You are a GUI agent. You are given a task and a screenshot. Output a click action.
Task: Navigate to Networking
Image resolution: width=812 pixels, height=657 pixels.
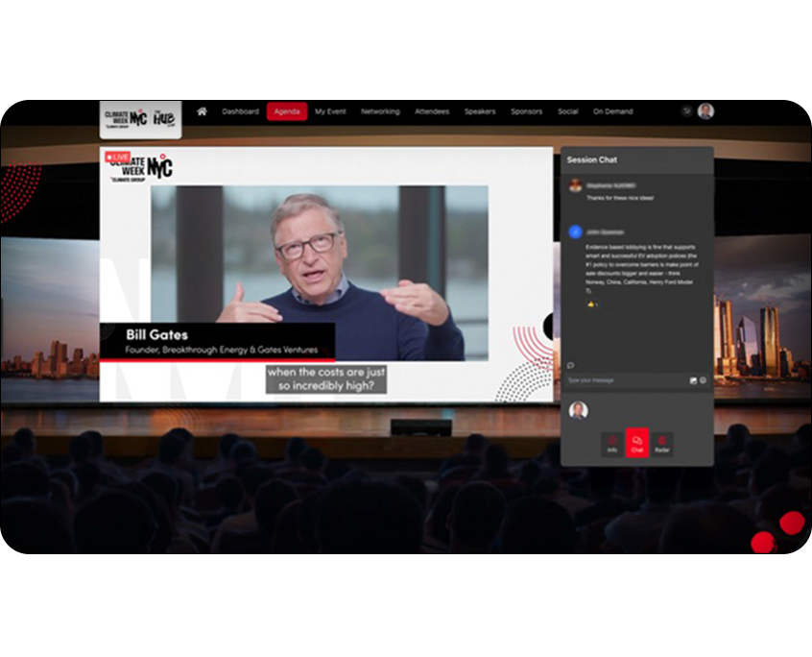coord(380,111)
